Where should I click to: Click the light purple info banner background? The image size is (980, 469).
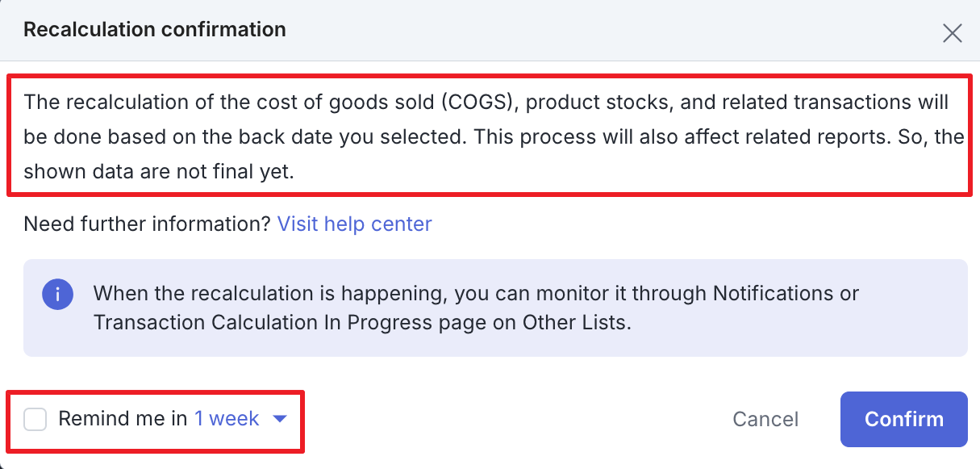click(495, 308)
